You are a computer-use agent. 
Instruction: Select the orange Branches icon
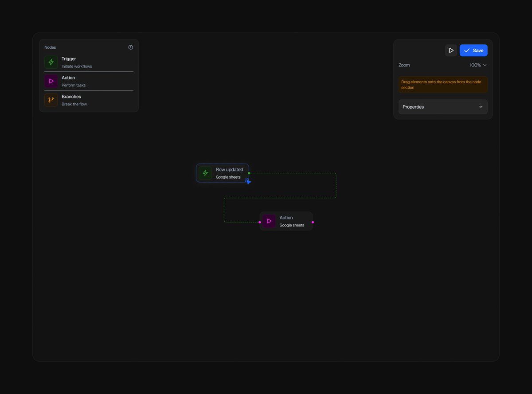click(51, 100)
